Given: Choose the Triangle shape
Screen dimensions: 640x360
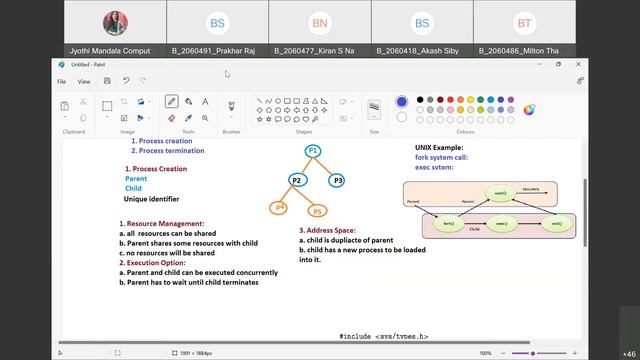Looking at the screenshot, I should (x=315, y=101).
